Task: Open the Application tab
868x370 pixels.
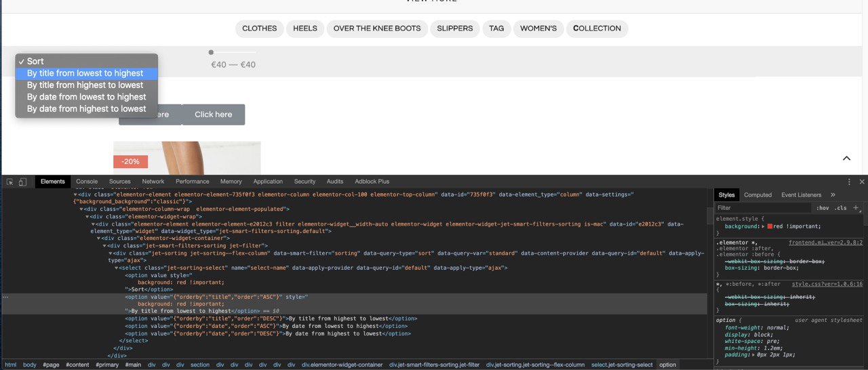Action: [x=268, y=182]
